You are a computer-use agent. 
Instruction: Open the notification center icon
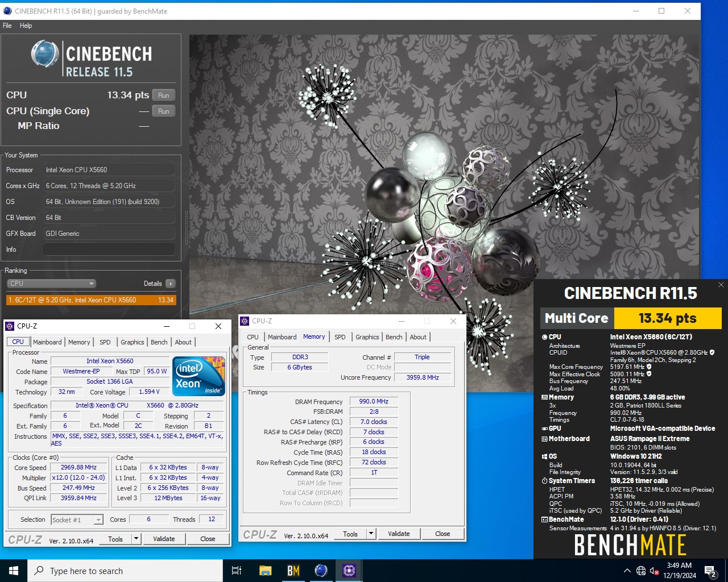710,571
